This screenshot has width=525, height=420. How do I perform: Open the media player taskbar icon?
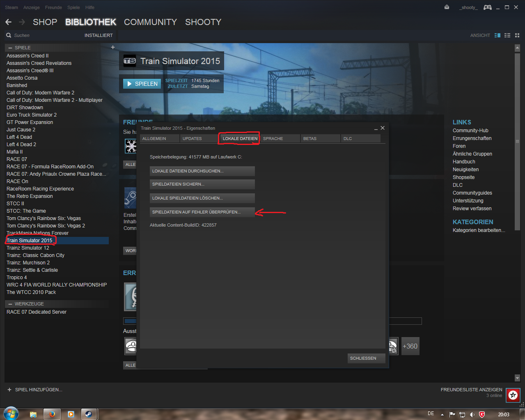[71, 414]
